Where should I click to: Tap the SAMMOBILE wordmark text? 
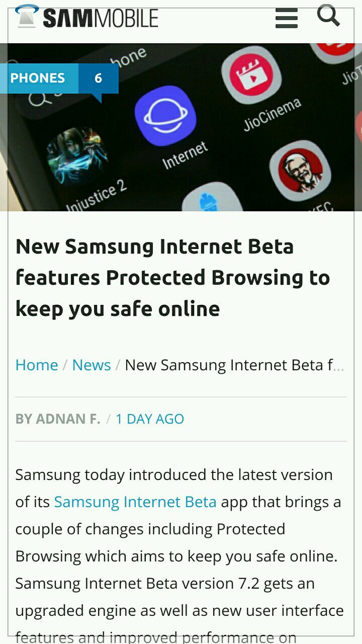point(101,18)
